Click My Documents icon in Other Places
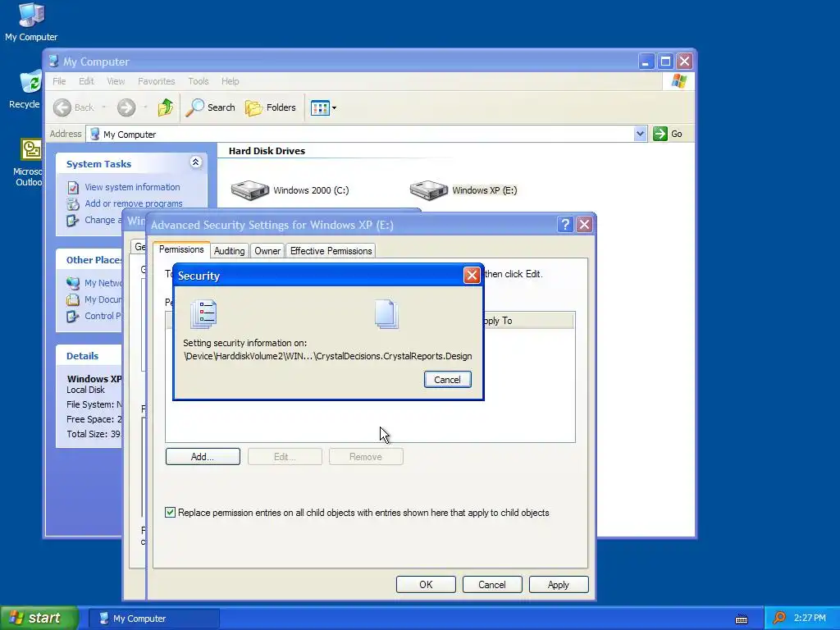The width and height of the screenshot is (840, 630). click(73, 299)
